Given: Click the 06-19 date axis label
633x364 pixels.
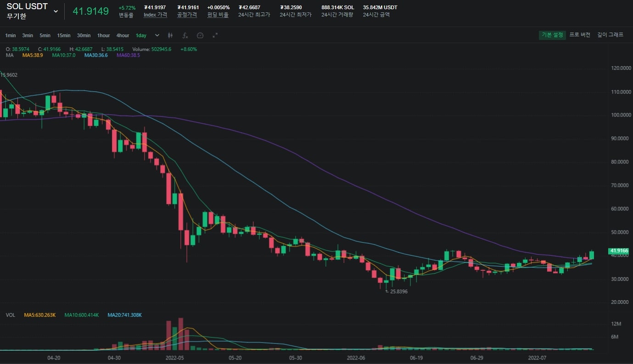Looking at the screenshot, I should pyautogui.click(x=416, y=357).
